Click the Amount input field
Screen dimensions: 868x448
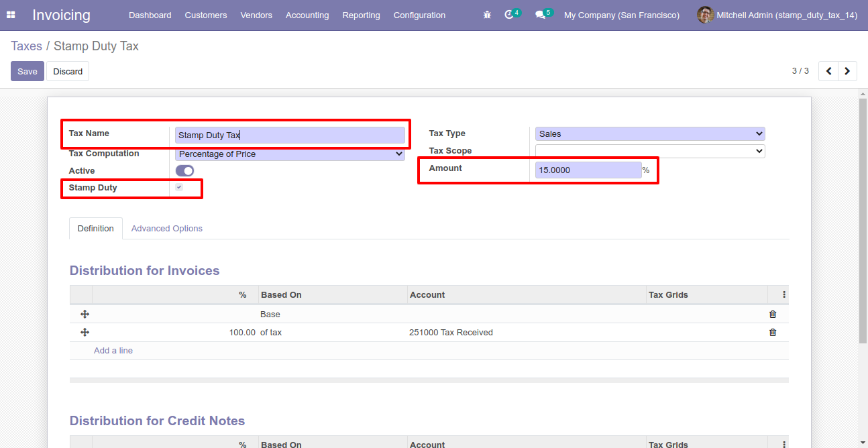[x=588, y=170]
